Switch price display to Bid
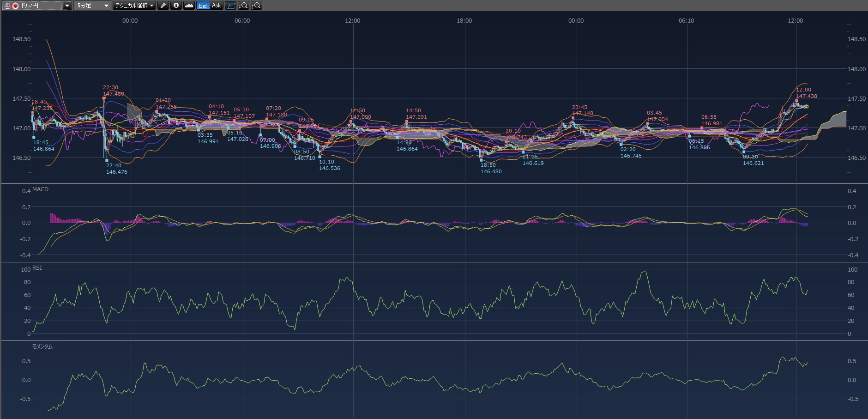 click(203, 6)
